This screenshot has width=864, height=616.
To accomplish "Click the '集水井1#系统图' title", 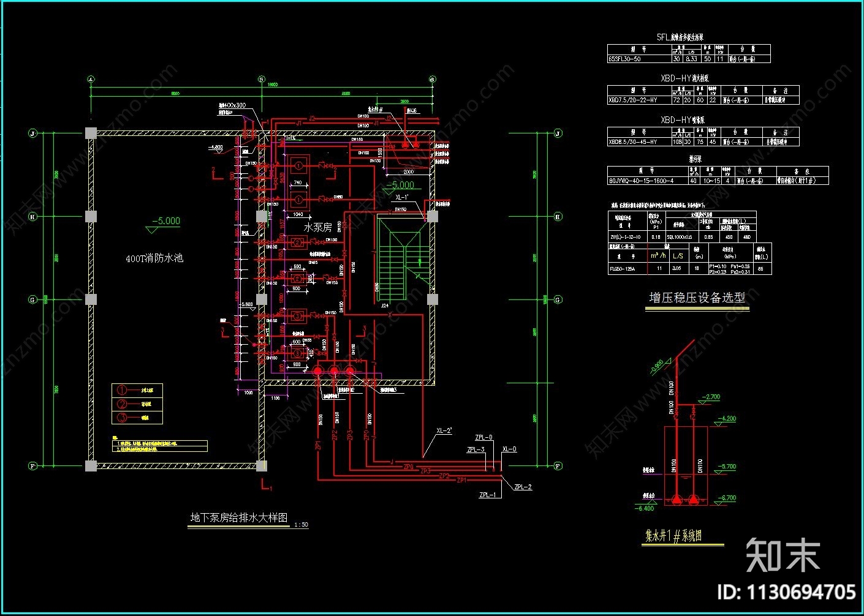I will pos(673,536).
